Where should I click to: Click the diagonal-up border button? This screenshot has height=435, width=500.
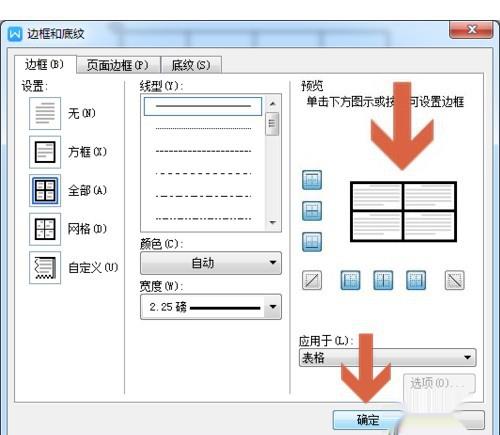312,280
